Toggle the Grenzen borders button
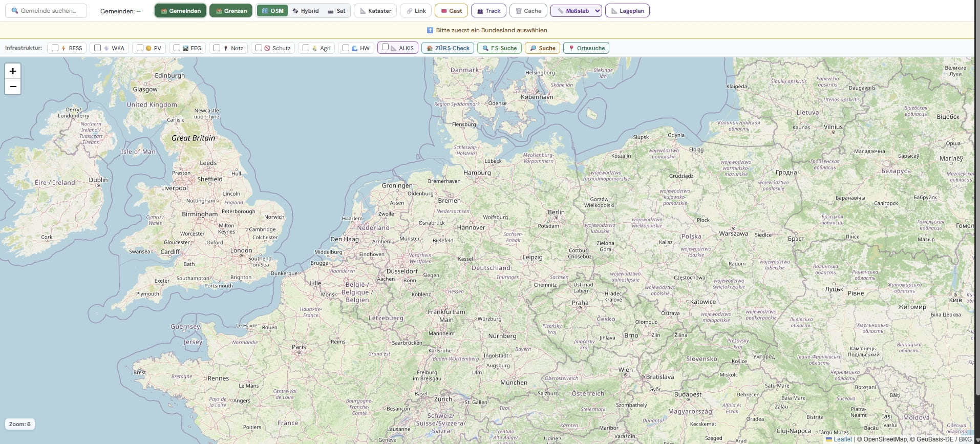 [x=231, y=11]
